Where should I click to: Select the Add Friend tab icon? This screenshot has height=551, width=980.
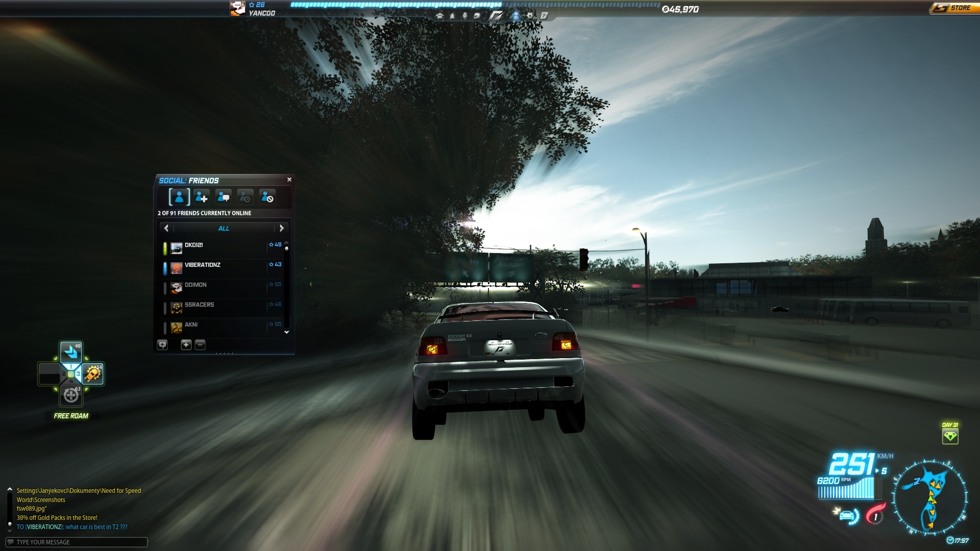[x=202, y=197]
